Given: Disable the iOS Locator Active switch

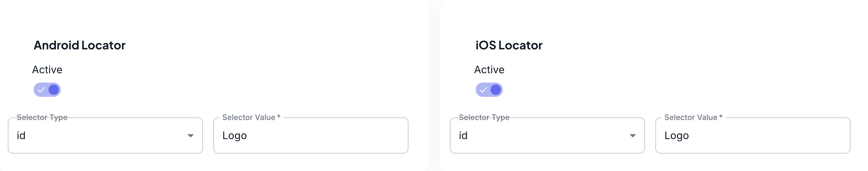Looking at the screenshot, I should coord(489,90).
